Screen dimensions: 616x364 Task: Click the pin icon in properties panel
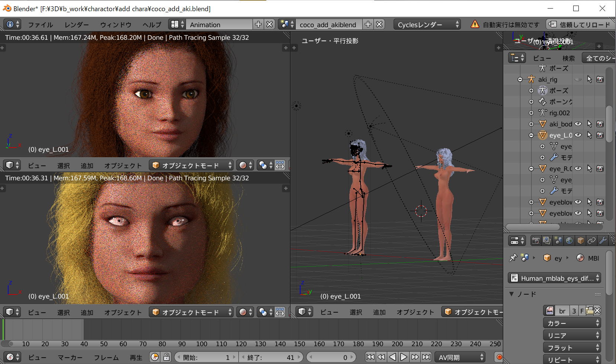[513, 258]
